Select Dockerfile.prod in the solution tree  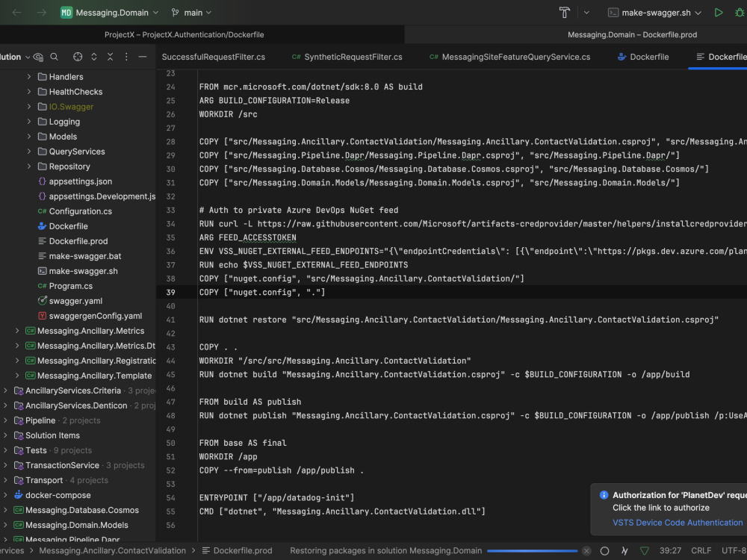click(x=73, y=241)
